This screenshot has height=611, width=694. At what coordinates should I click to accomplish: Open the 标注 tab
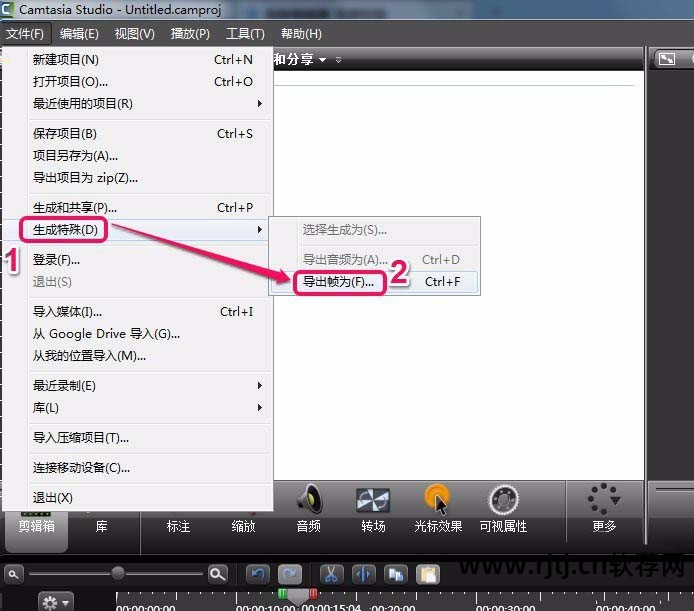click(x=178, y=526)
